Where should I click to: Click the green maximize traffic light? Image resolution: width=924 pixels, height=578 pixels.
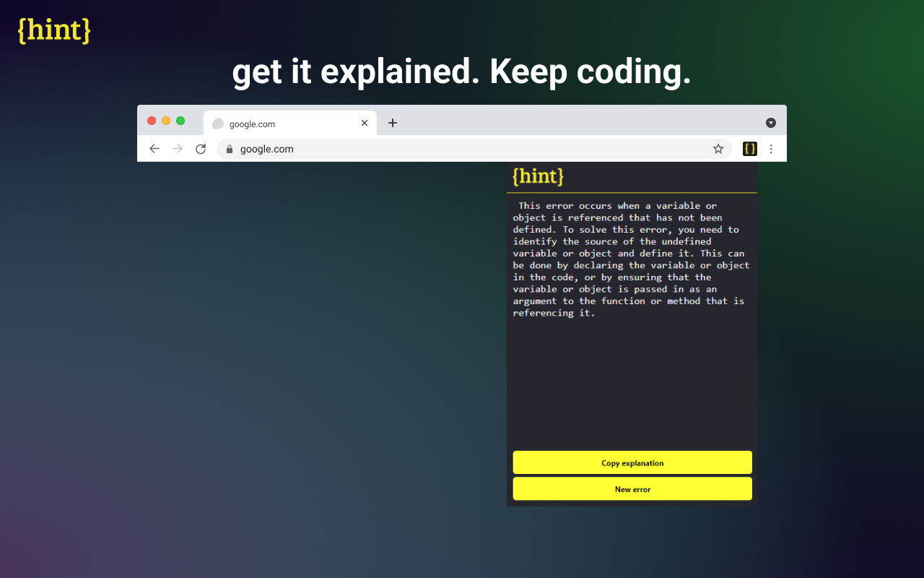180,121
